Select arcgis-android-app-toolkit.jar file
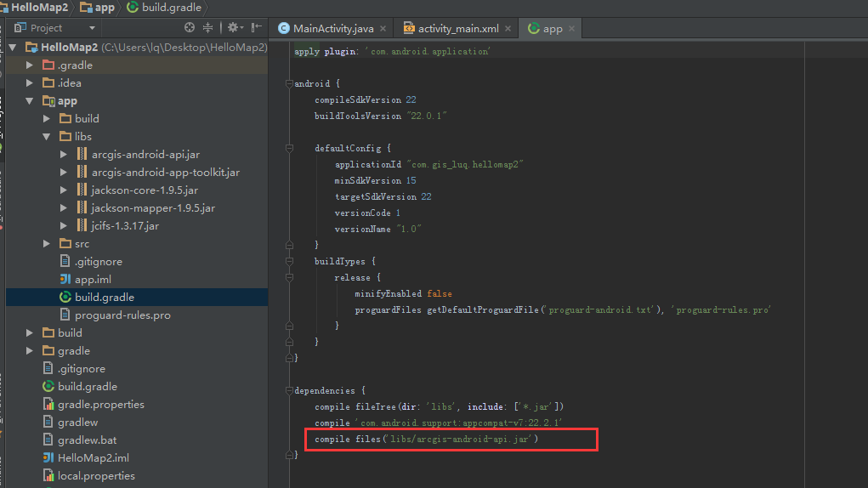This screenshot has width=868, height=488. tap(166, 172)
